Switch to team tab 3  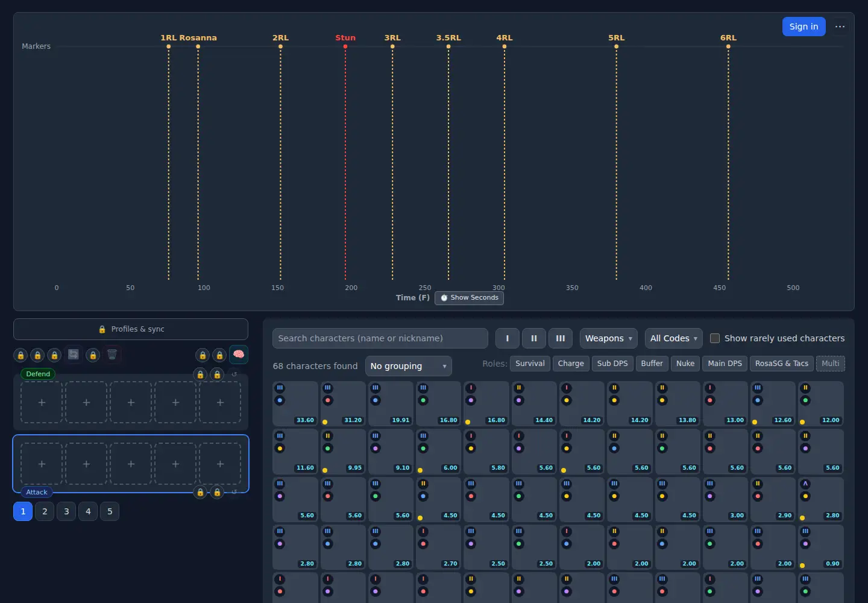click(66, 511)
